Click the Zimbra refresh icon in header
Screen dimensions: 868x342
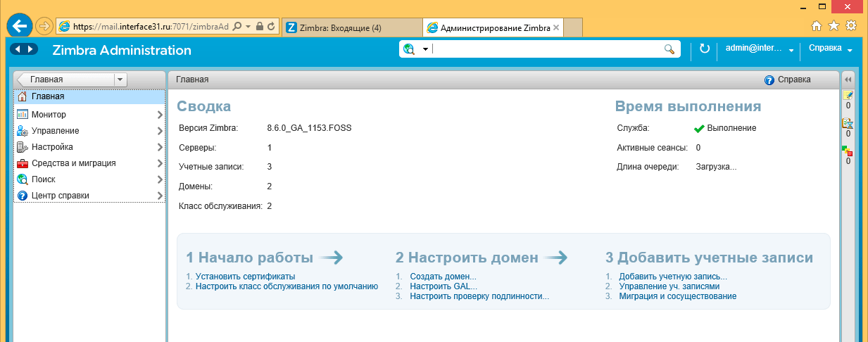click(705, 49)
